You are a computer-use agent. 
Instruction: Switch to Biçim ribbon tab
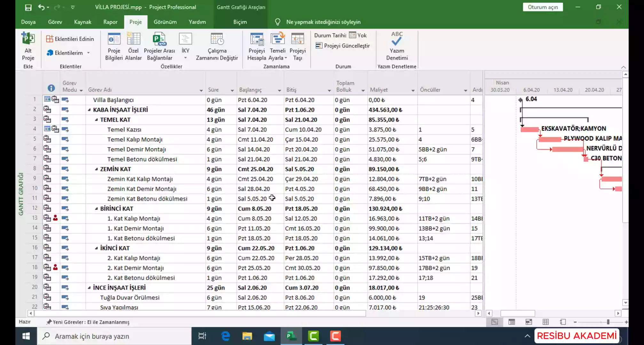tap(240, 22)
